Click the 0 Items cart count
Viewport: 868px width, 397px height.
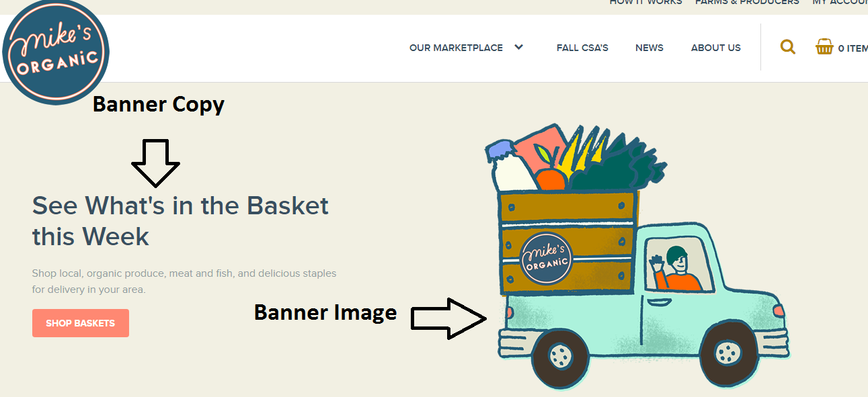tap(853, 48)
